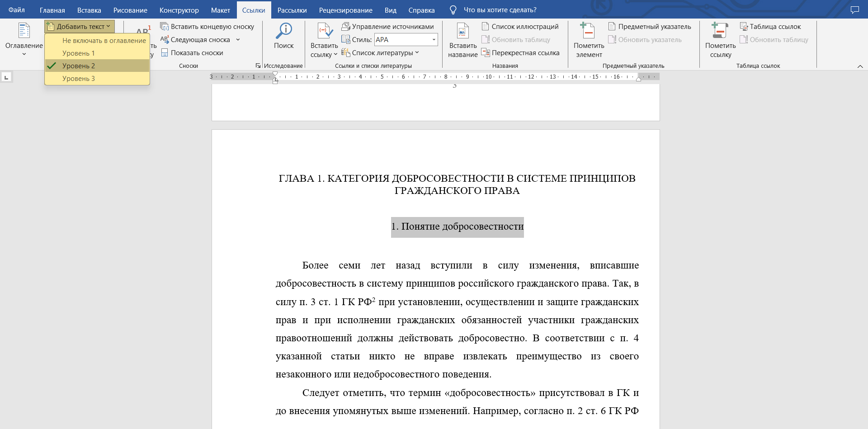868x429 pixels.
Task: Switch to the Вставка tab
Action: (x=89, y=10)
